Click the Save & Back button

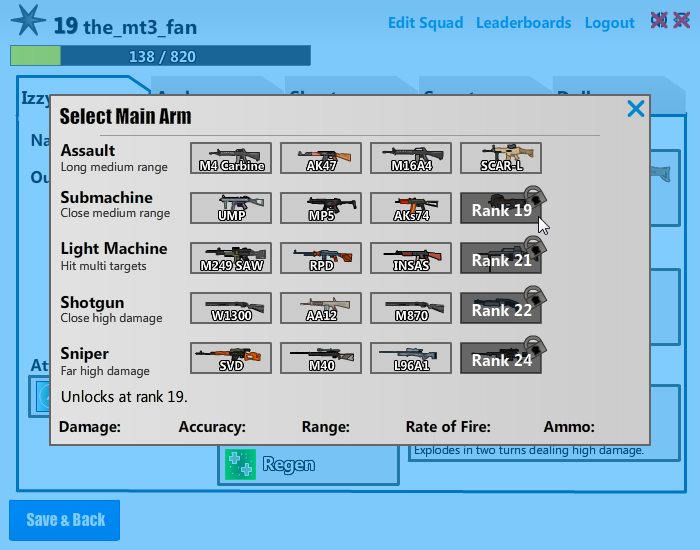point(64,520)
